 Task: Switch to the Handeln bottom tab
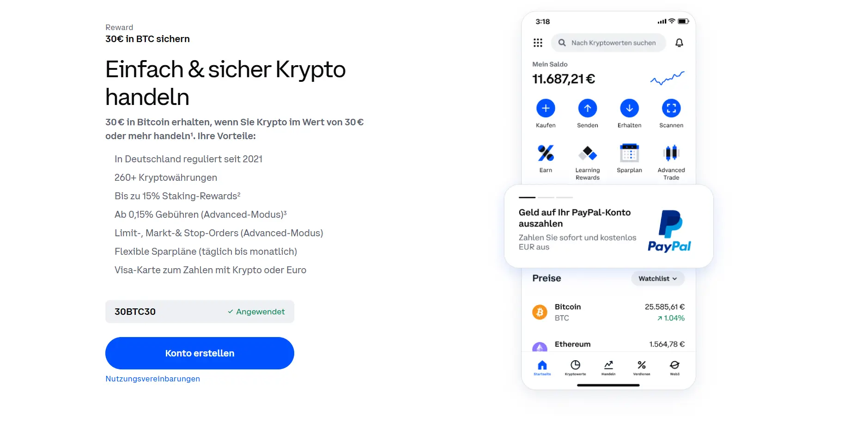click(x=608, y=368)
